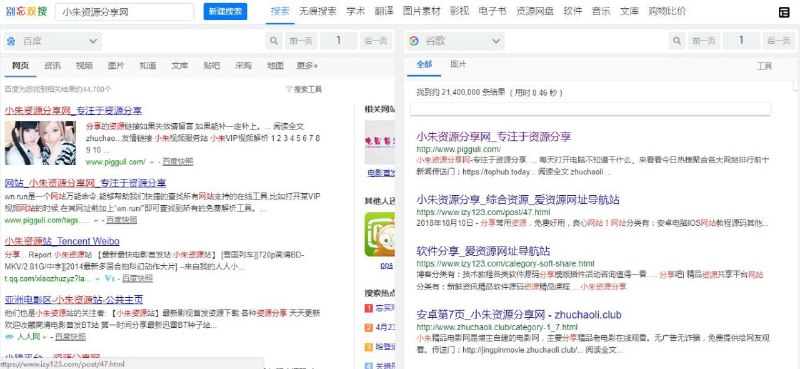The width and height of the screenshot is (800, 369).
Task: Click the layout switch icon at top right
Action: pyautogui.click(x=784, y=12)
